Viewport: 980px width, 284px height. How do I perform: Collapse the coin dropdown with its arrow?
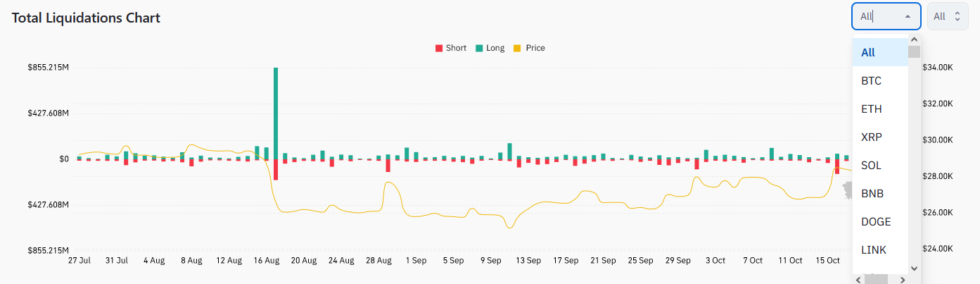pos(908,16)
